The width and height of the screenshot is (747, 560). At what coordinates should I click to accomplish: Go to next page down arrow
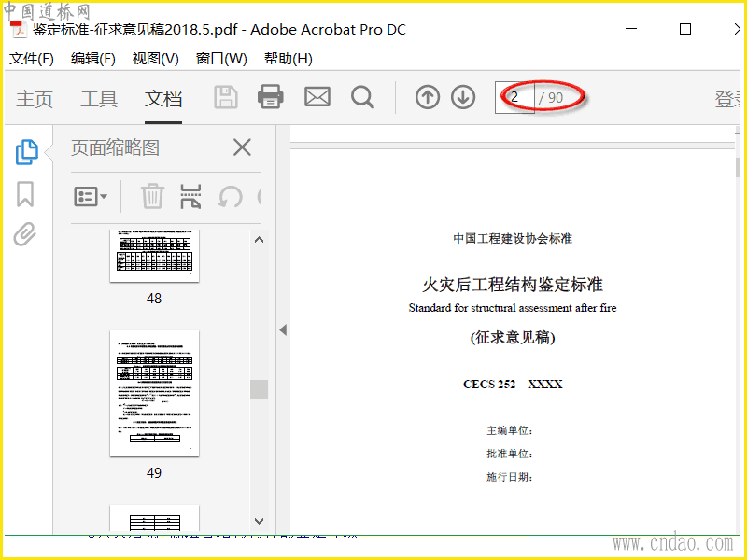pos(463,97)
